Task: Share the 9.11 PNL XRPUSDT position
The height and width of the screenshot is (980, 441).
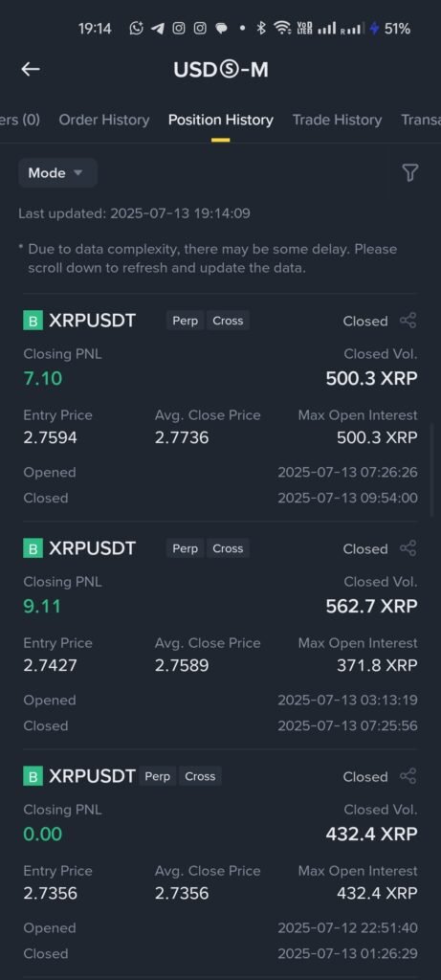Action: tap(408, 548)
